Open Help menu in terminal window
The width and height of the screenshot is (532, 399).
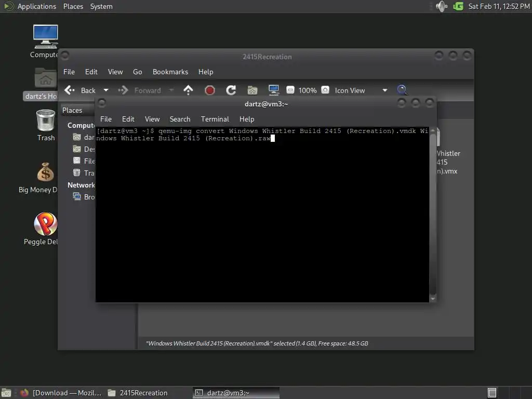[247, 119]
